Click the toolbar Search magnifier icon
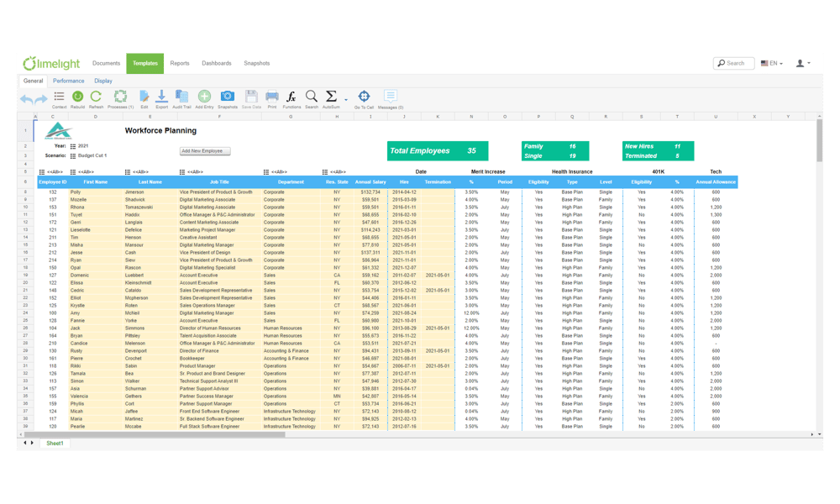This screenshot has height=504, width=840. 312,97
